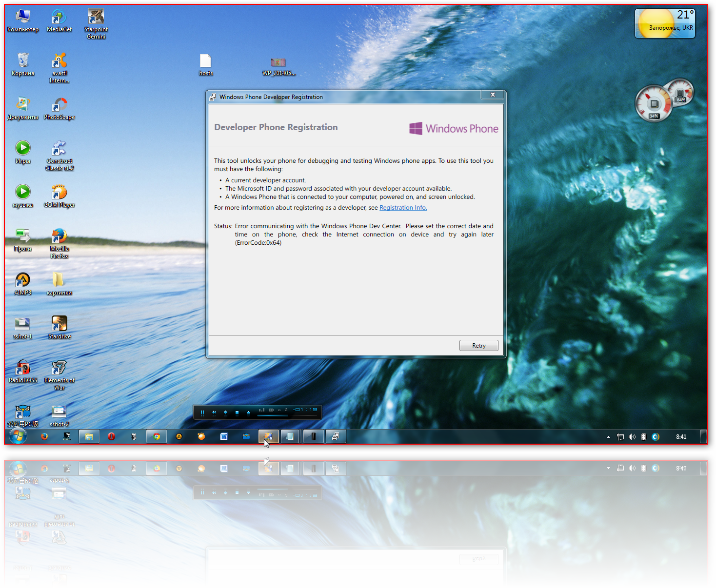Select the Документы desktop icon

(23, 109)
